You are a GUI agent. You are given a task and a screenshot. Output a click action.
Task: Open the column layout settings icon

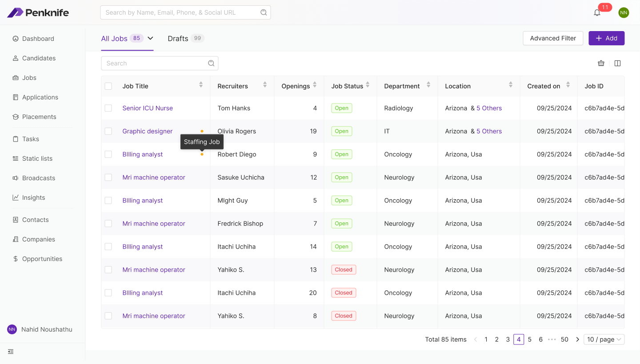[617, 63]
